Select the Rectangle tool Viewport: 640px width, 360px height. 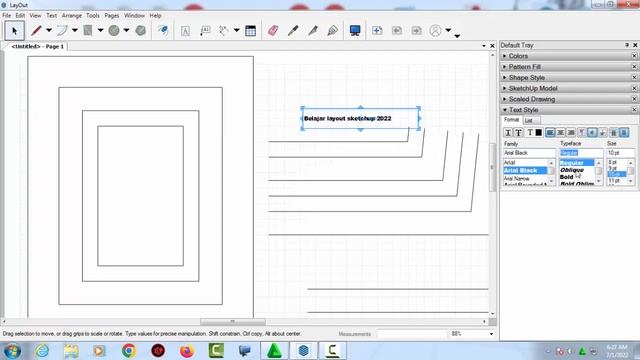point(88,31)
